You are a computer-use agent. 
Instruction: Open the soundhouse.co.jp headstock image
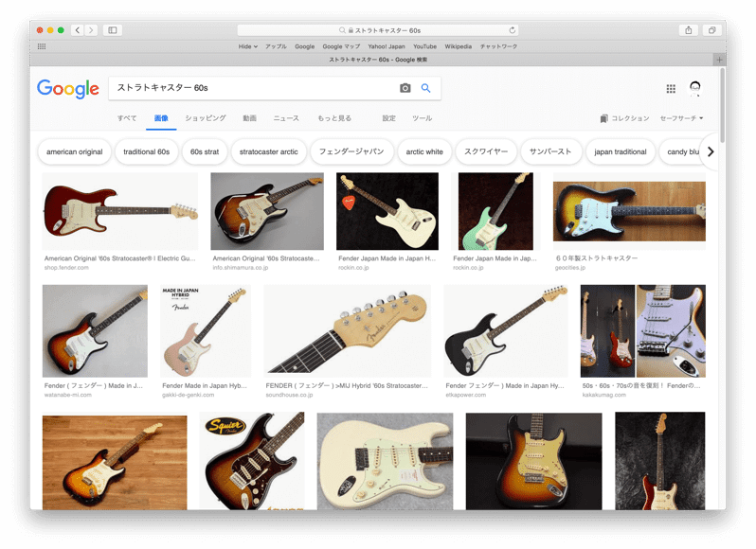(x=347, y=331)
